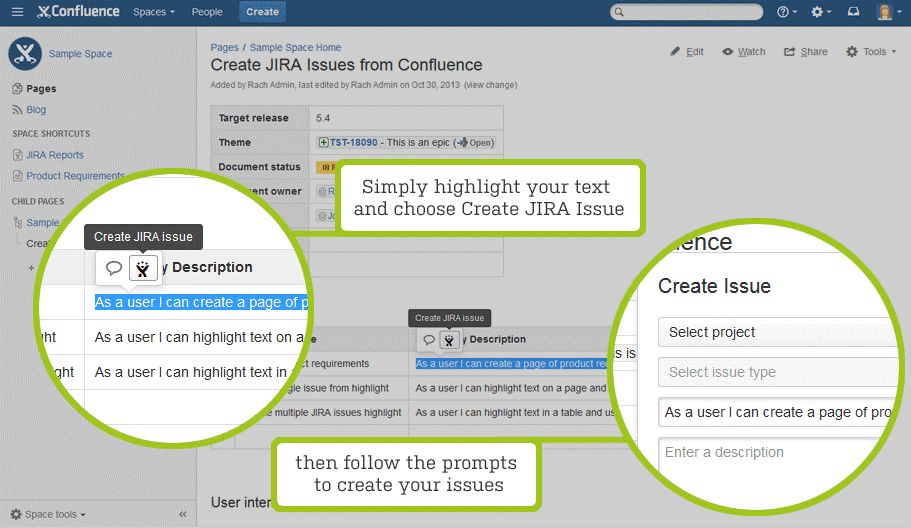Open the TST-18090 epic issue link
Screen dimensions: 911x528
[x=353, y=142]
